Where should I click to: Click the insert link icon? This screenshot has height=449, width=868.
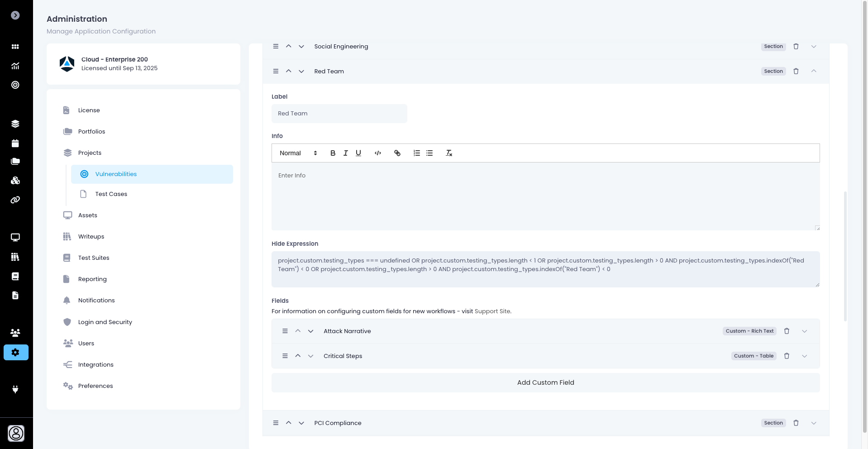tap(397, 153)
